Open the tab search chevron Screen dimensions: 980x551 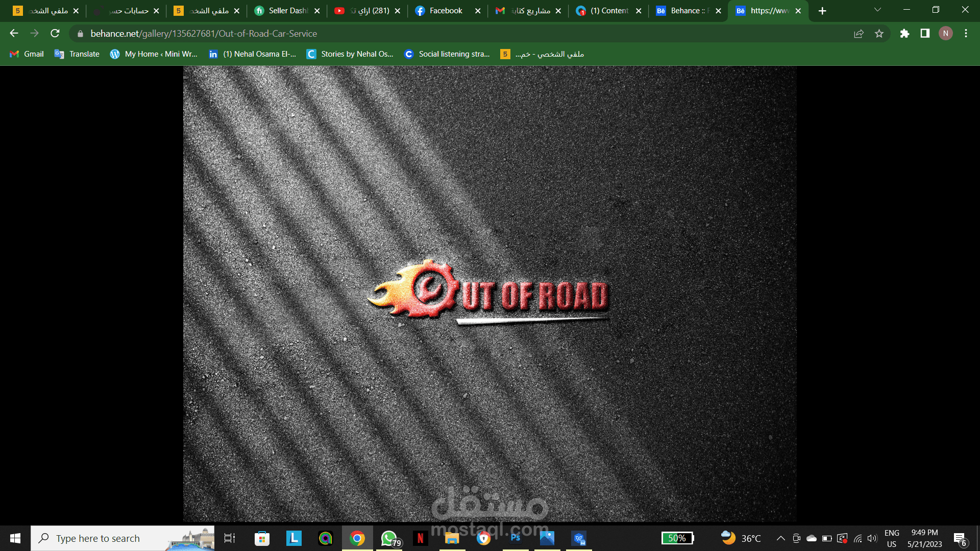(877, 10)
